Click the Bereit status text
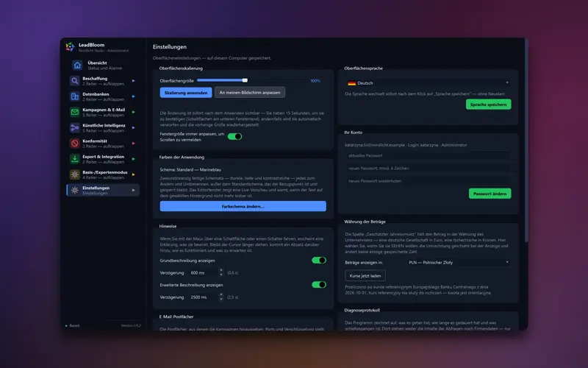 coord(74,325)
